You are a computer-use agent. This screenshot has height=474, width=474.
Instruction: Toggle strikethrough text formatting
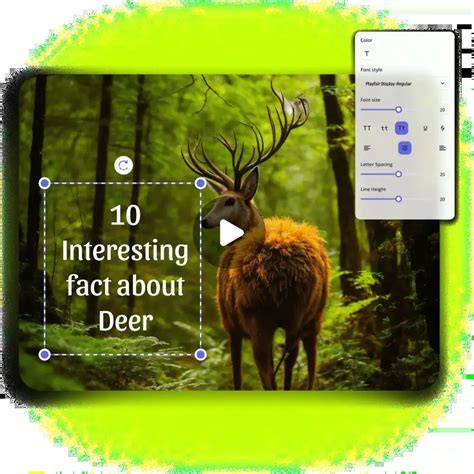click(x=443, y=128)
